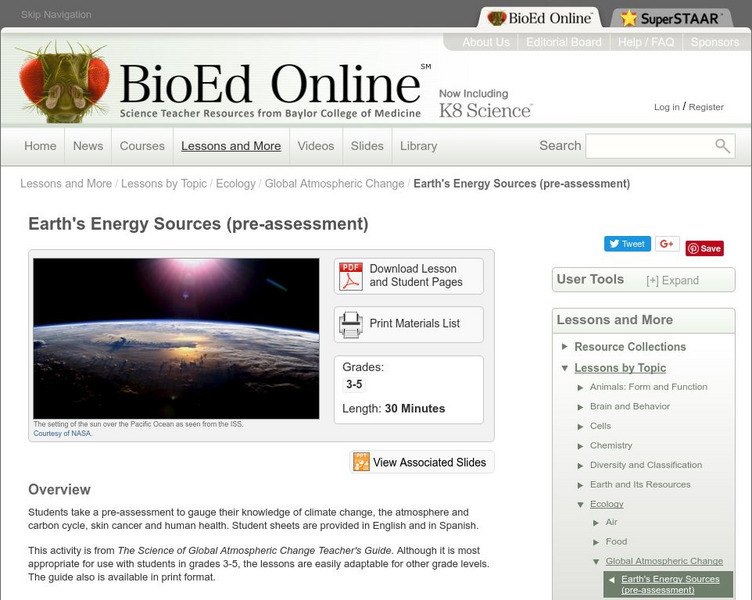Open Lessons and More menu

(x=231, y=146)
